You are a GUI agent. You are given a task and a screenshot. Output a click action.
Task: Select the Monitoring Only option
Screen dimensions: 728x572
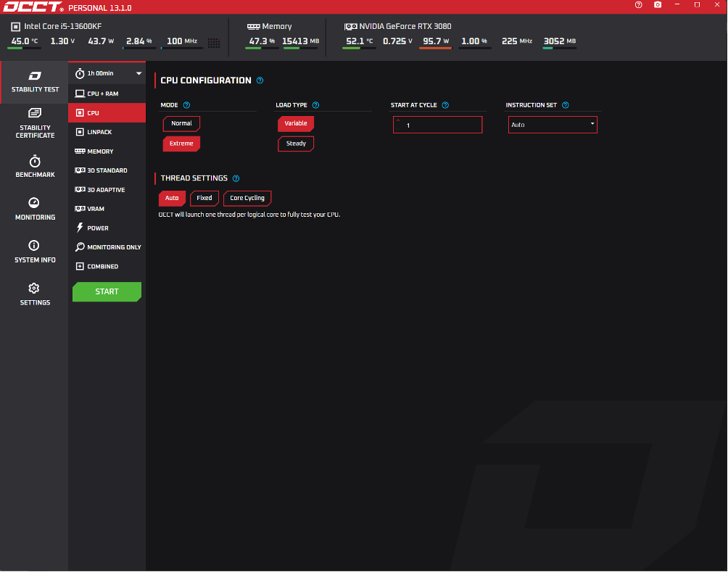[x=107, y=247]
